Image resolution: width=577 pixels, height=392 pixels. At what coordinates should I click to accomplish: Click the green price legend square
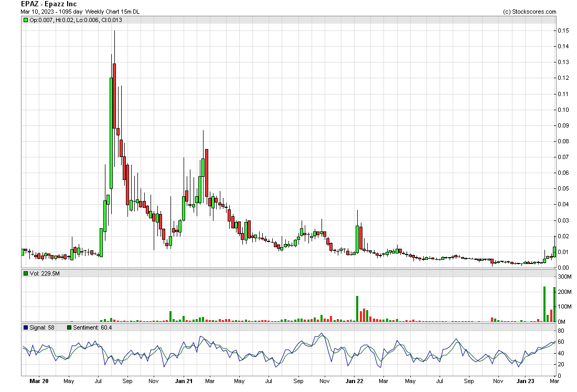[25, 20]
